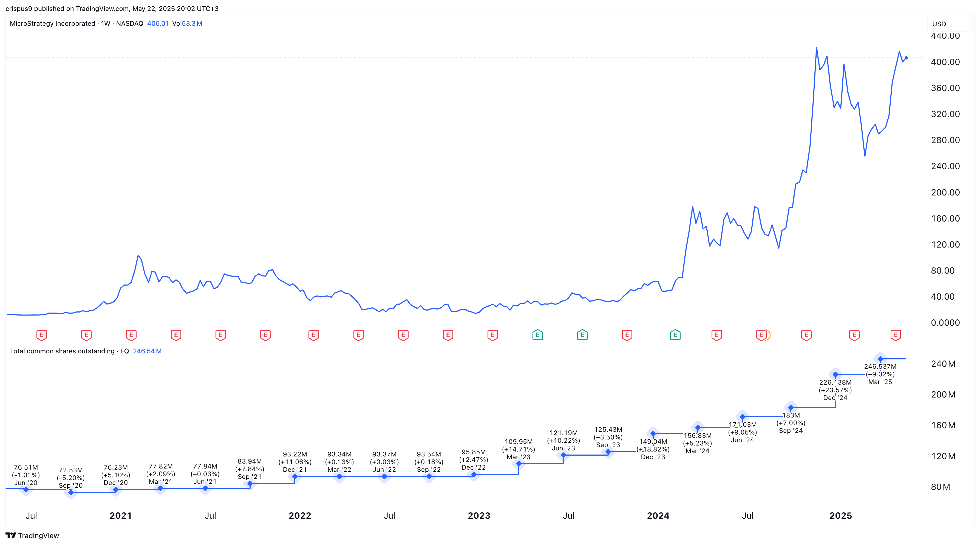Viewport: 980px width, 545px height.
Task: Click the 160M shares axis label
Action: pos(943,425)
